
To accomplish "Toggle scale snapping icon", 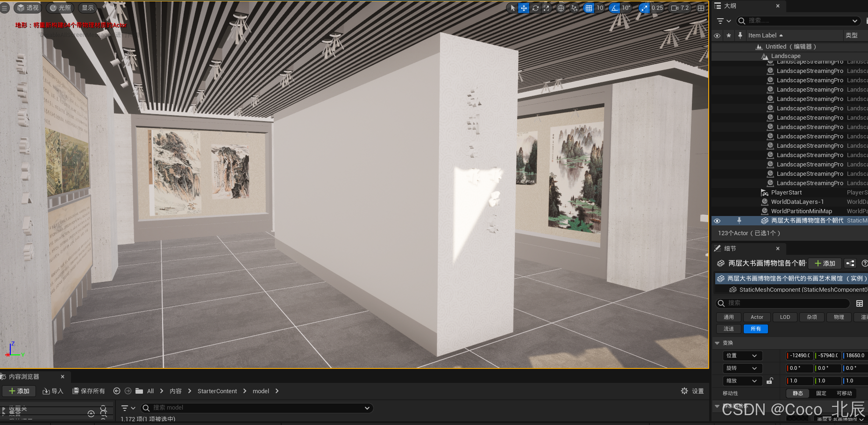I will point(644,8).
